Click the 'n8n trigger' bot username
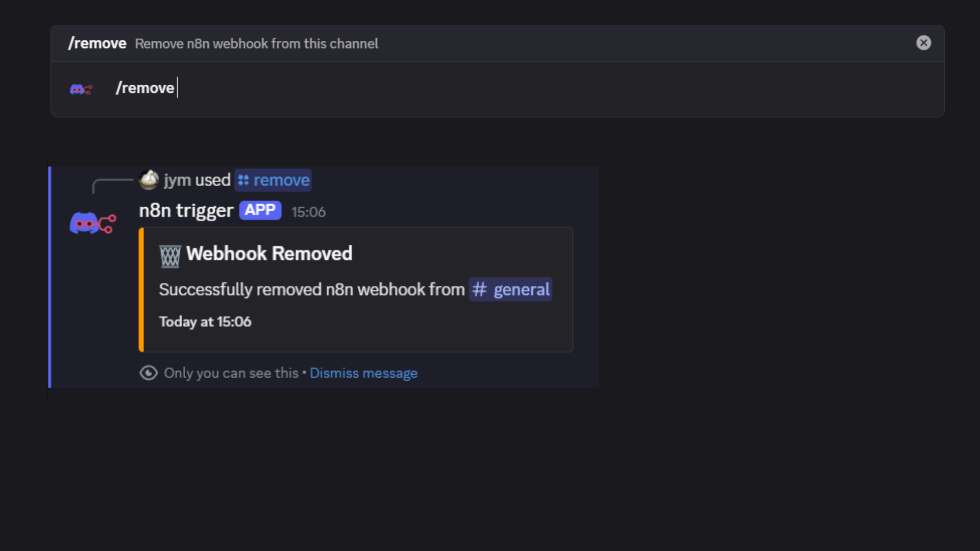 tap(186, 210)
